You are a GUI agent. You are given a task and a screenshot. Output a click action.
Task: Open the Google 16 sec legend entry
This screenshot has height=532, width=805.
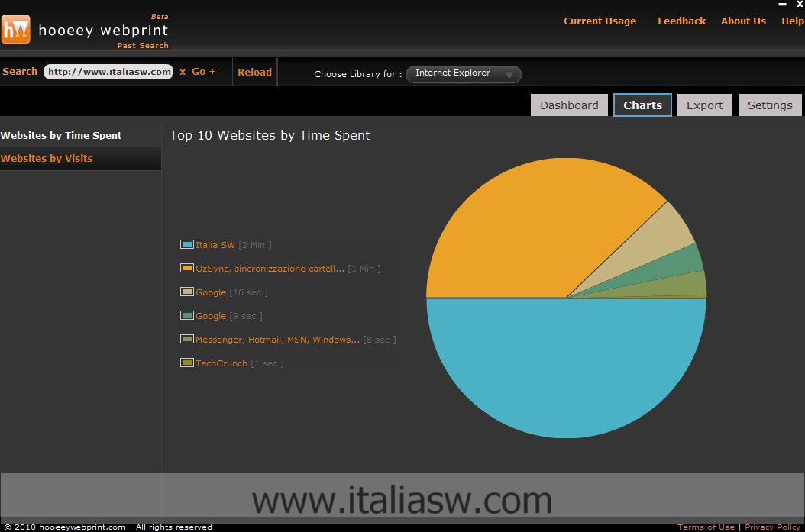click(x=211, y=292)
